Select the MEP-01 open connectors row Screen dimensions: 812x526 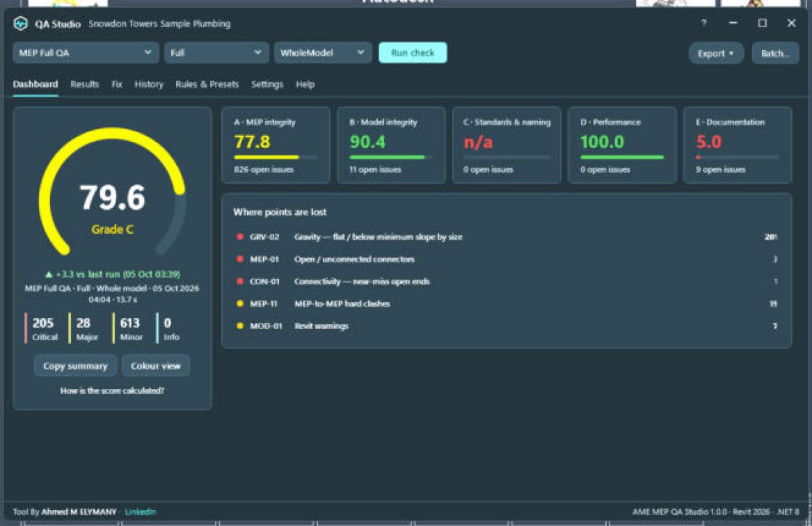coord(507,260)
